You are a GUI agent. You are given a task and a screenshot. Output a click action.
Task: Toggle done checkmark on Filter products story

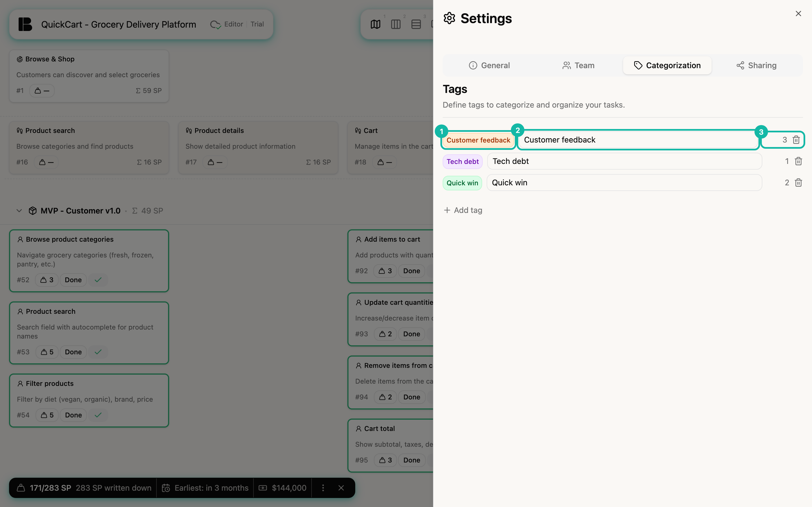point(98,415)
